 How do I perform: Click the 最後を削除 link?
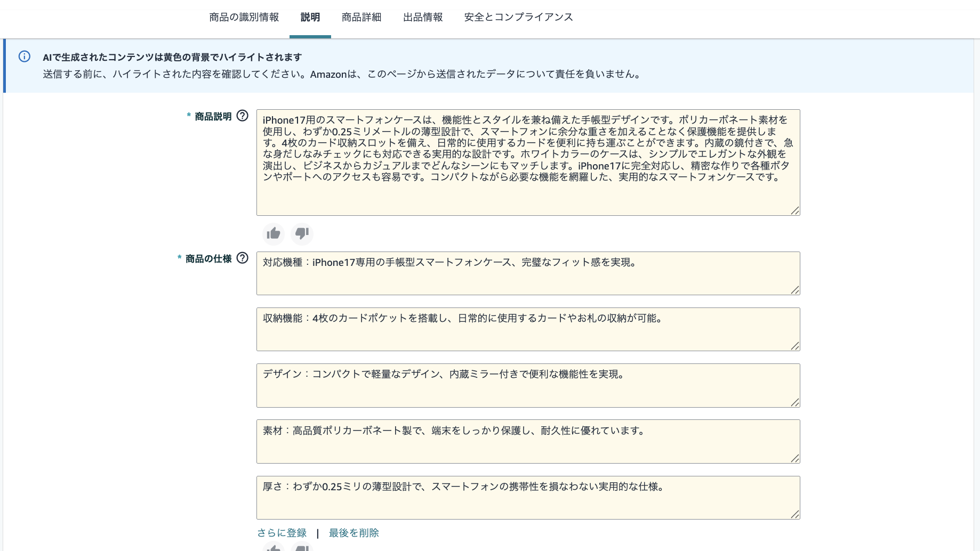click(x=354, y=533)
